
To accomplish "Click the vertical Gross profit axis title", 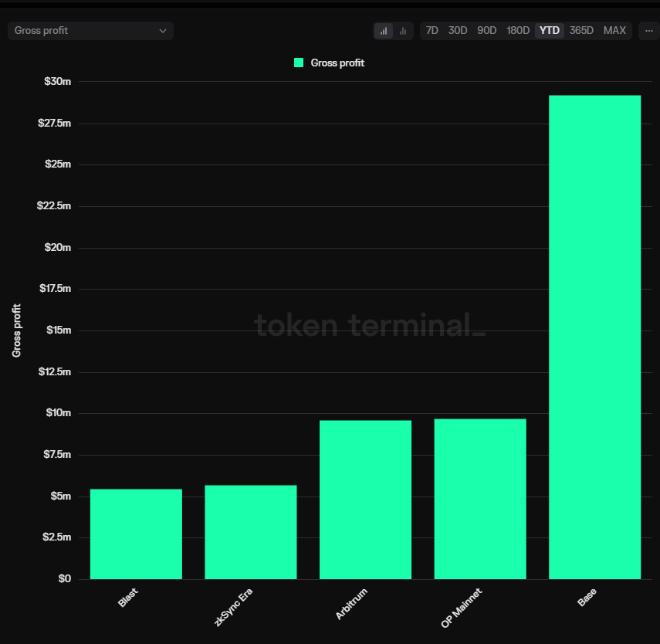I will click(x=16, y=330).
